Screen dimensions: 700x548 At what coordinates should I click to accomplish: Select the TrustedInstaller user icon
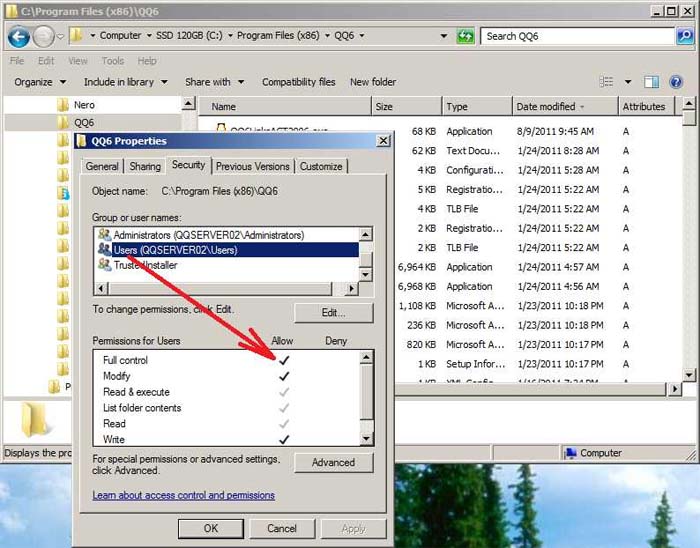104,265
